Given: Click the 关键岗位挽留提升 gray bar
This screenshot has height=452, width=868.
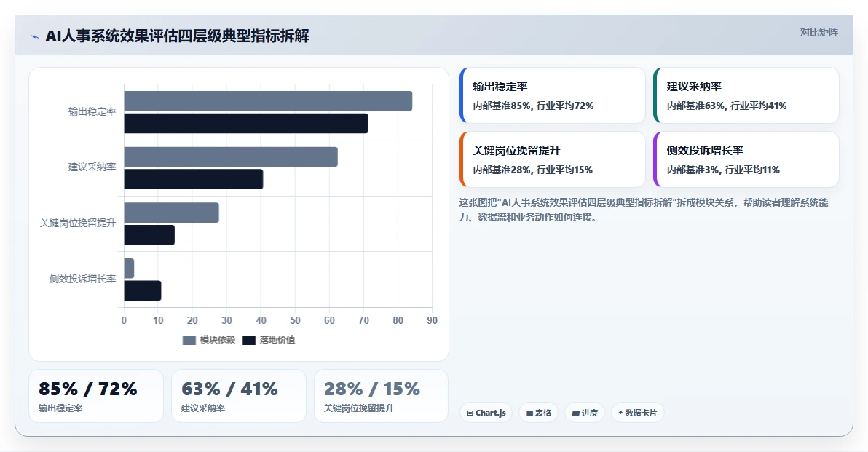Looking at the screenshot, I should click(171, 213).
